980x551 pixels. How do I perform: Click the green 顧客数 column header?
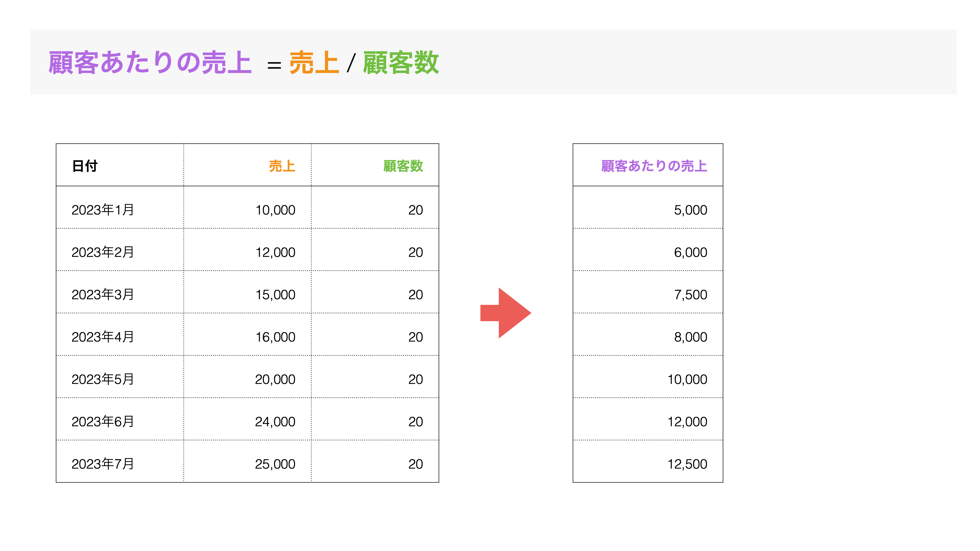click(375, 165)
